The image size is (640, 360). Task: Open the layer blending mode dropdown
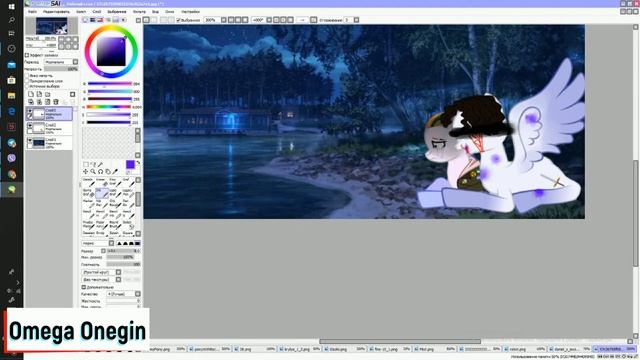coord(61,62)
